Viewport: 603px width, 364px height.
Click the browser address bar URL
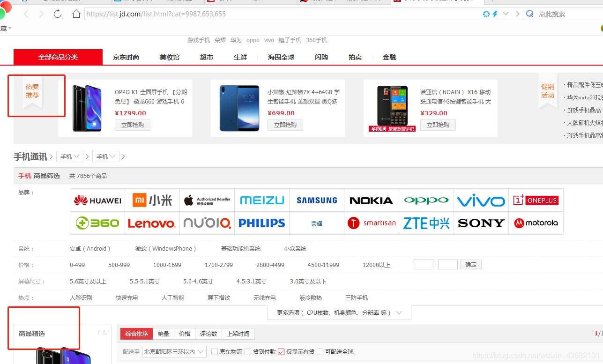156,14
